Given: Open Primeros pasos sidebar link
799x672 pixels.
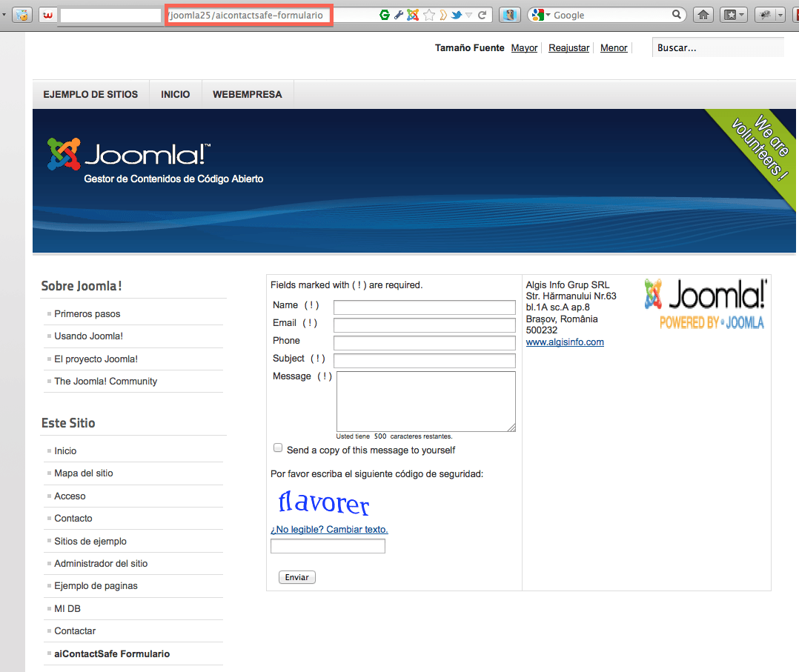Looking at the screenshot, I should 87,314.
